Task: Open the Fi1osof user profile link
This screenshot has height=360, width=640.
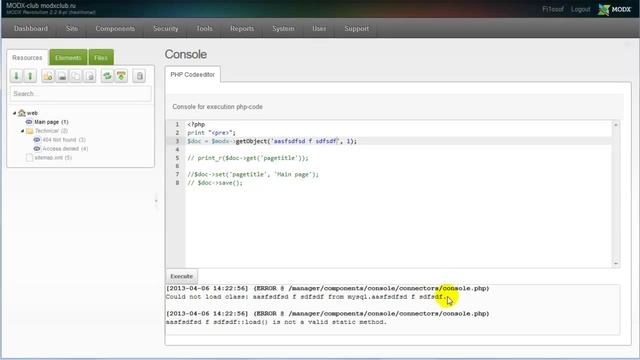Action: 553,9
